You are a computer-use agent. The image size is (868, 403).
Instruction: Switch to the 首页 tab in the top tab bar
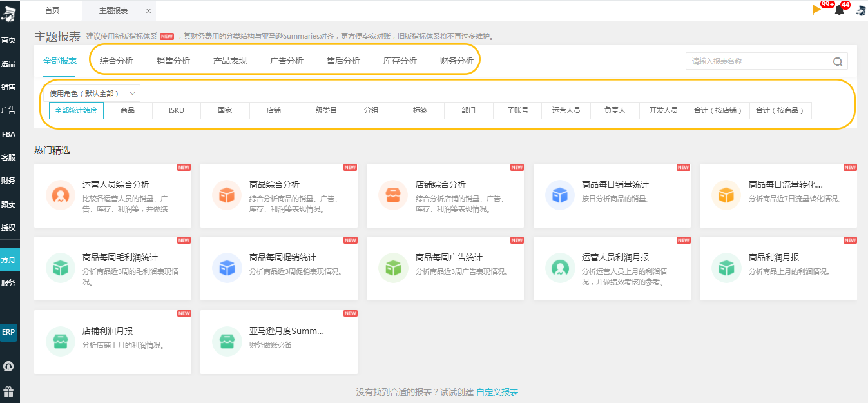pyautogui.click(x=53, y=11)
